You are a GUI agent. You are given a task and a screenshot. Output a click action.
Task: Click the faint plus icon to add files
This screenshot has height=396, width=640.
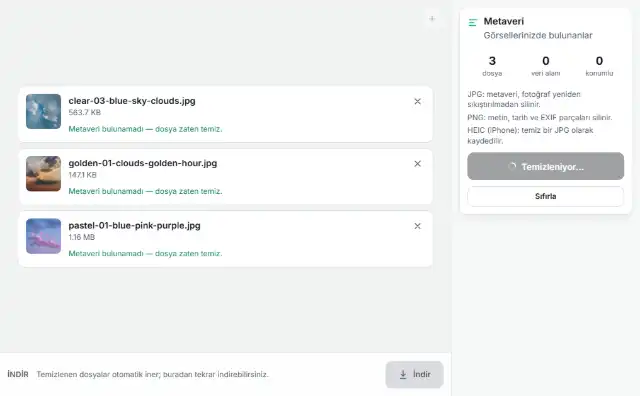[432, 18]
